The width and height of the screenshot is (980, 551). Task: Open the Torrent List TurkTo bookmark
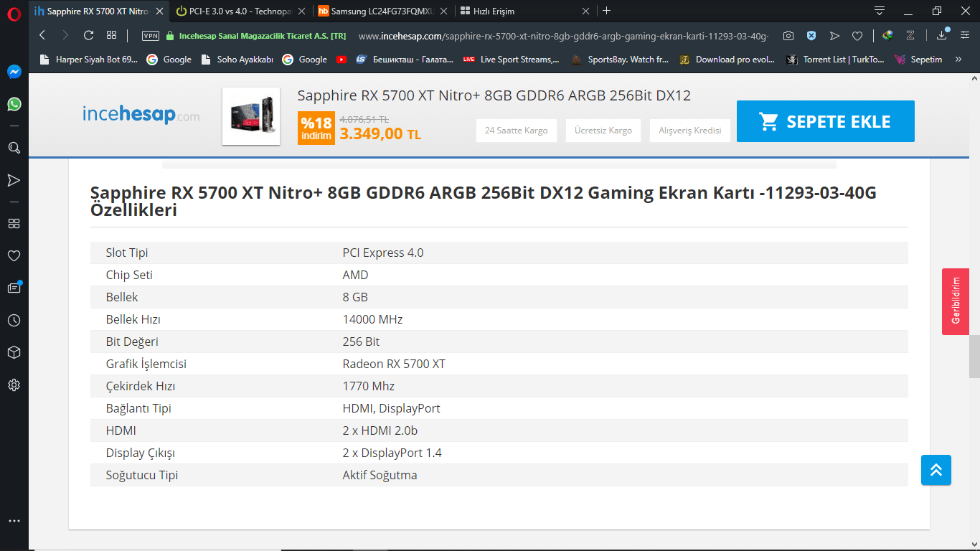coord(836,60)
